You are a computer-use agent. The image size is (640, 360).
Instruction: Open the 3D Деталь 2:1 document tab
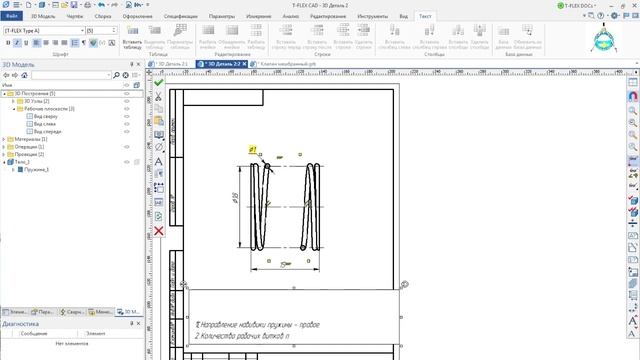[x=169, y=64]
